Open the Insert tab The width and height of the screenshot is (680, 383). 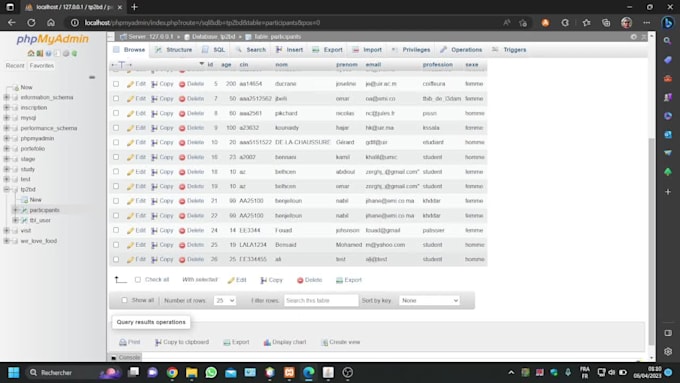(289, 50)
